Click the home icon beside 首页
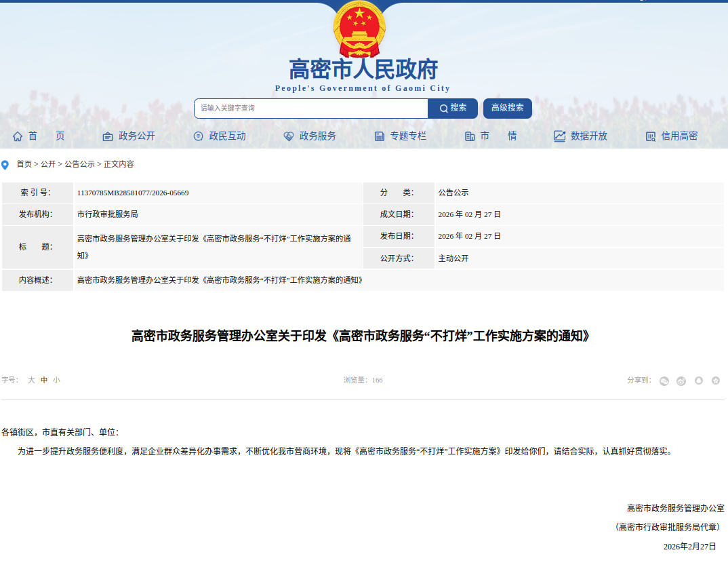This screenshot has height=565, width=728. pyautogui.click(x=18, y=136)
